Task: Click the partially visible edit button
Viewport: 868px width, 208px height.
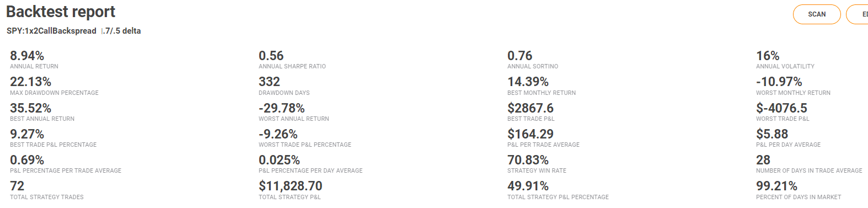Action: click(x=858, y=14)
